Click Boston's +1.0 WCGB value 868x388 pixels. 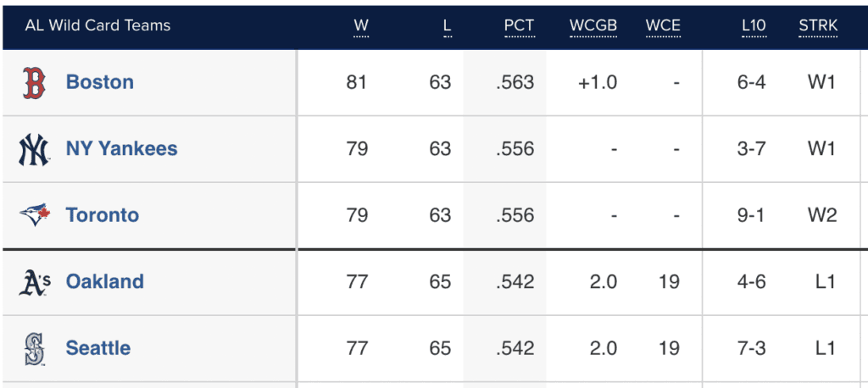click(x=598, y=82)
